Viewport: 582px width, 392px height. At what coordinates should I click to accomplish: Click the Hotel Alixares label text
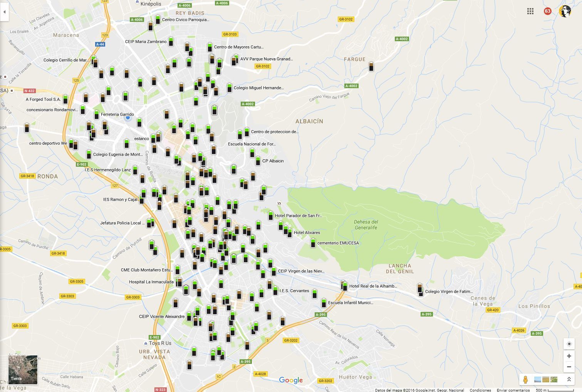click(x=307, y=233)
